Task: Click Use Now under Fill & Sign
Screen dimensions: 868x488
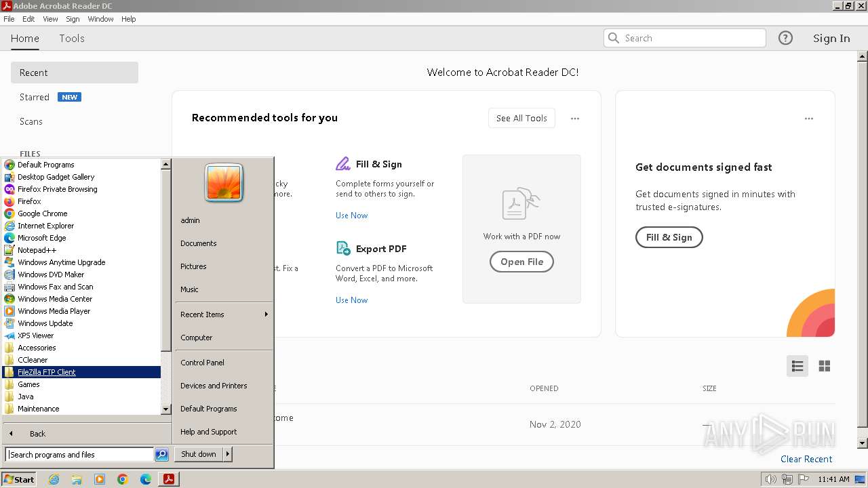Action: 352,216
